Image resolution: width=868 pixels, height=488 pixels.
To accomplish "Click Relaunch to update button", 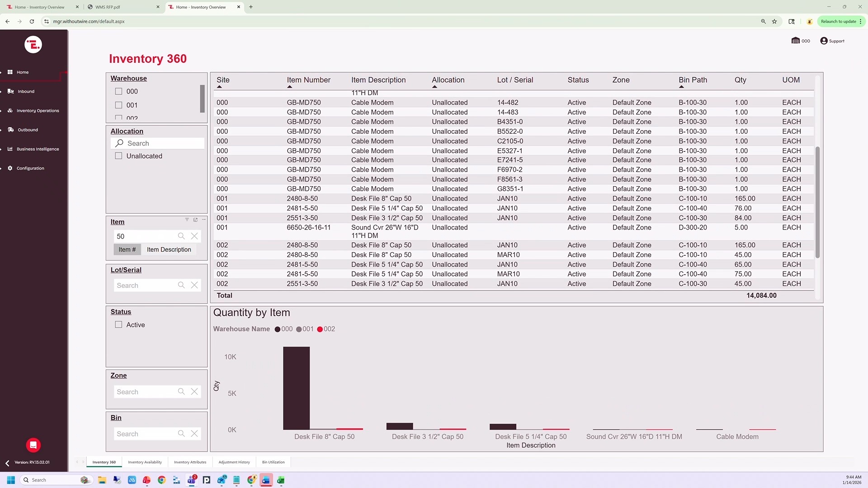I will 838,21.
